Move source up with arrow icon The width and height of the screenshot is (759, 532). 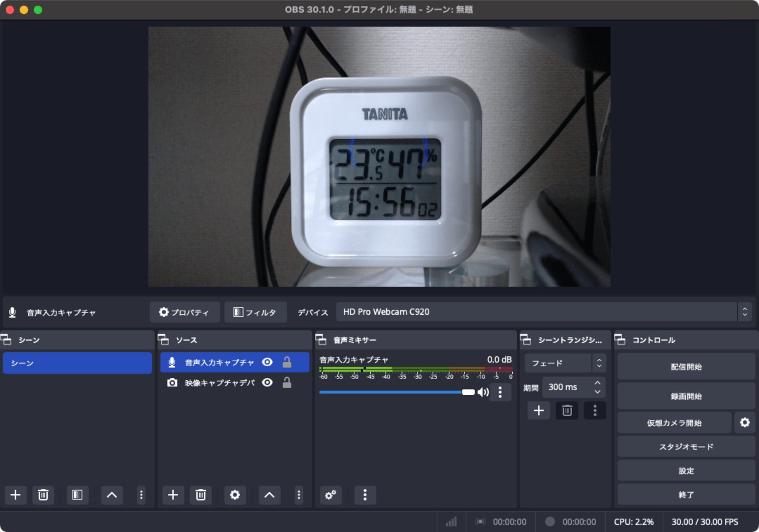coord(269,495)
